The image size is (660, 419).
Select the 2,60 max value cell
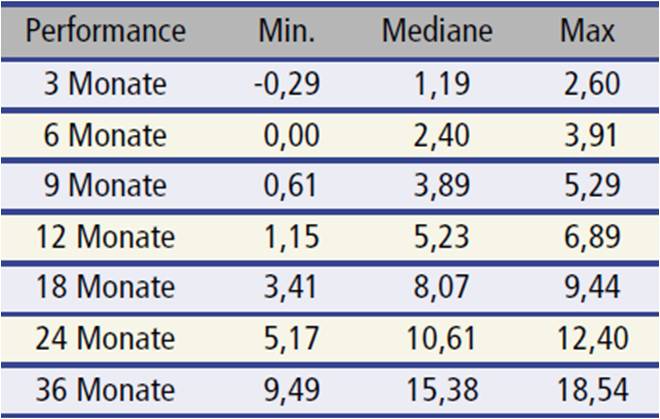pos(592,84)
